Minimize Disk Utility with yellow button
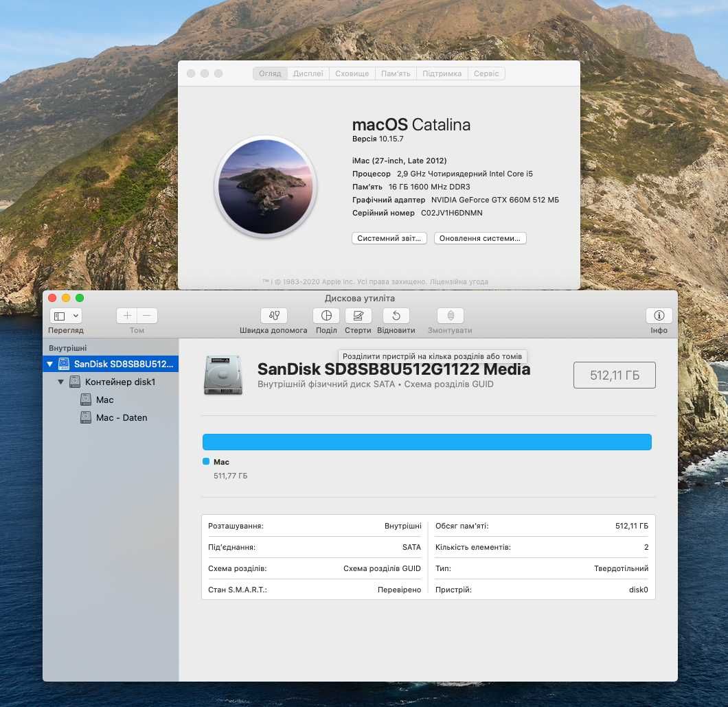The width and height of the screenshot is (728, 707). (66, 298)
